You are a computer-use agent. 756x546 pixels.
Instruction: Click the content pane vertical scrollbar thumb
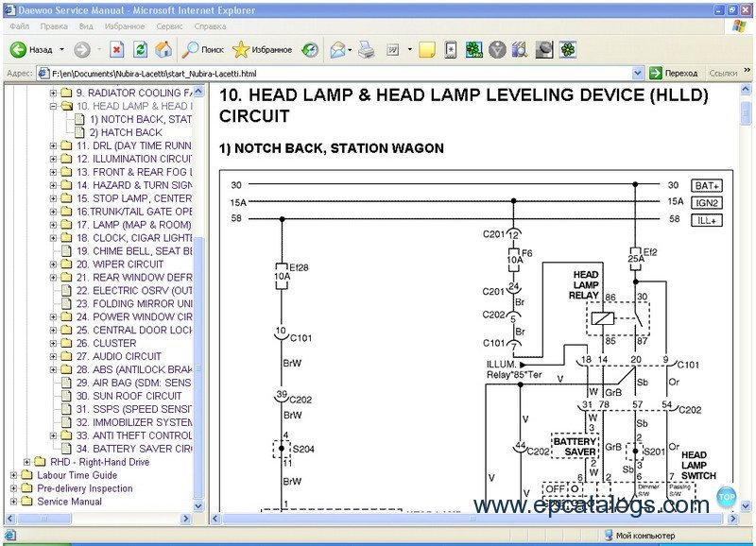tap(746, 113)
